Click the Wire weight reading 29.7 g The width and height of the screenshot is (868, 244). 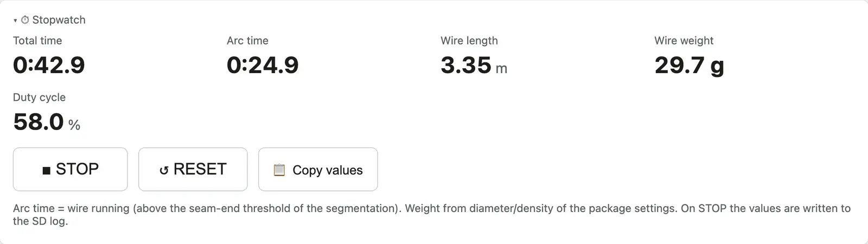click(x=690, y=66)
